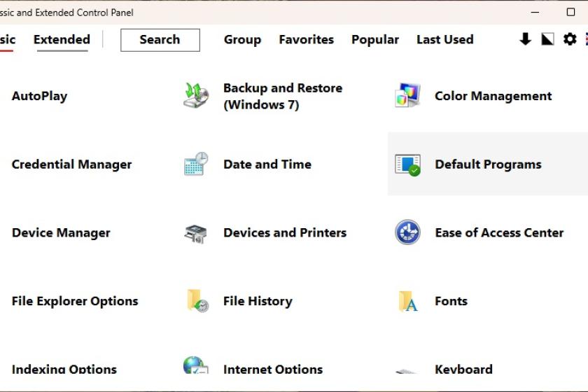The height and width of the screenshot is (392, 588).
Task: Click the Color Management icon
Action: [407, 95]
